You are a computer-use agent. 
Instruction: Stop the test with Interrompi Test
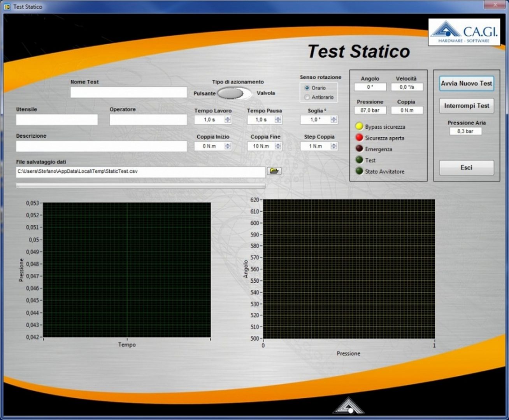pos(467,106)
